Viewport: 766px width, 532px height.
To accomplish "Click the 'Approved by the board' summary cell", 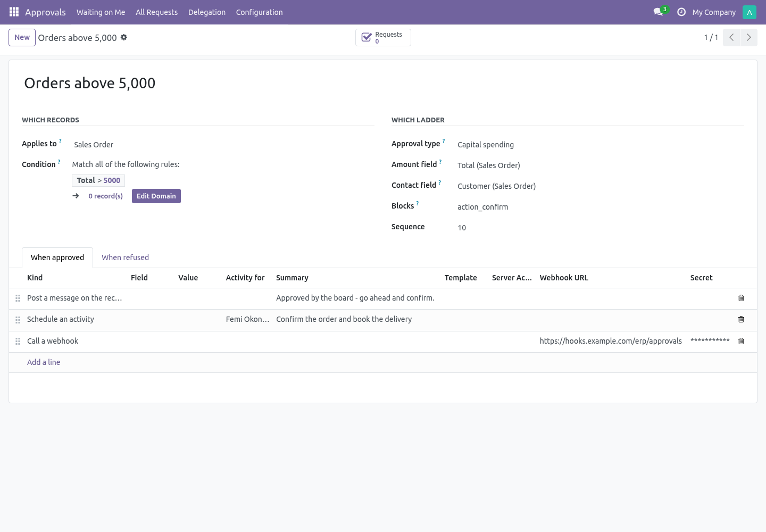I will [355, 298].
